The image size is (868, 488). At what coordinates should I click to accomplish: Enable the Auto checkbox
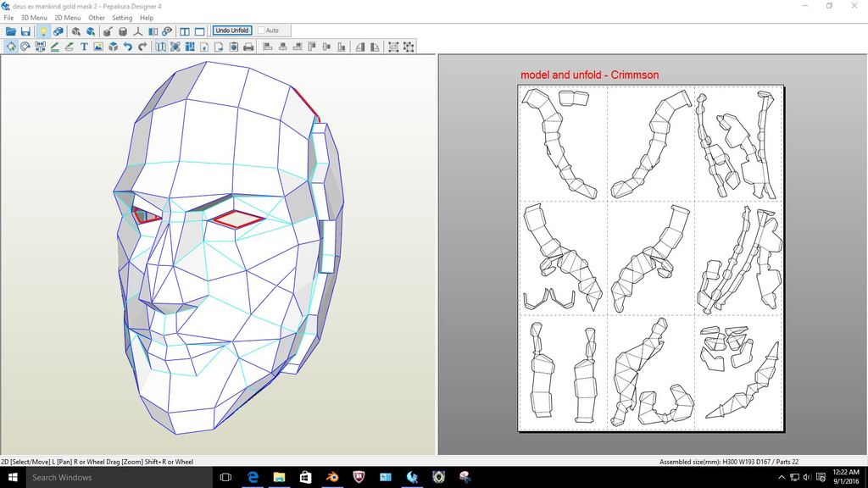click(262, 30)
